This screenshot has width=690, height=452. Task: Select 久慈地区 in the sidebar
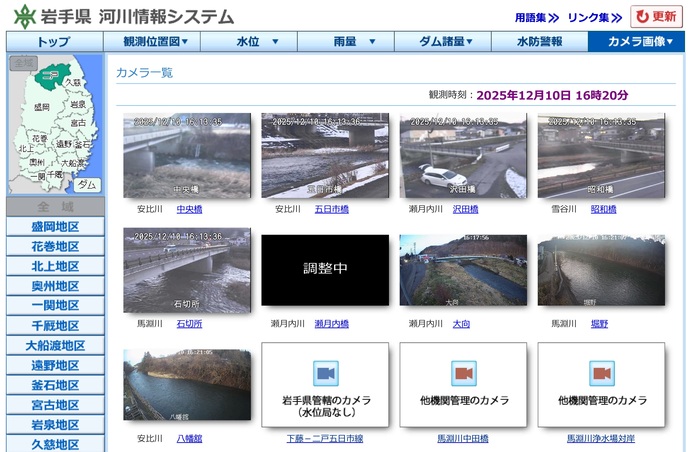(55, 444)
